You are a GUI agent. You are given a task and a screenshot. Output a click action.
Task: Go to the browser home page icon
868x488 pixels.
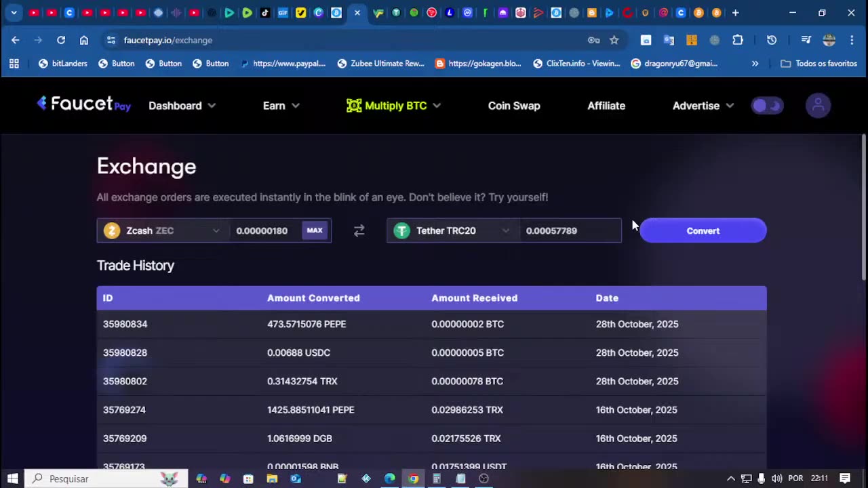(x=84, y=40)
